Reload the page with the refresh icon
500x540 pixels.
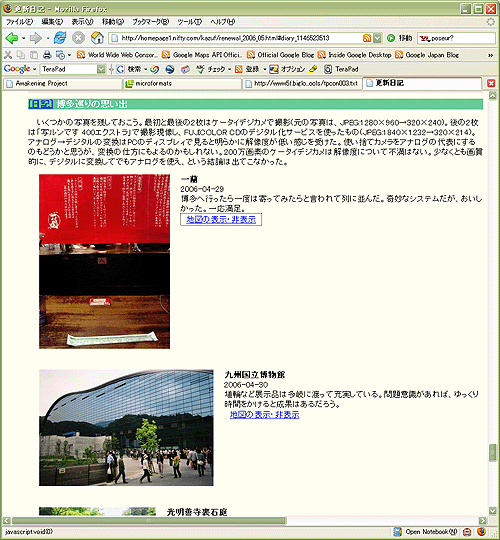tap(60, 38)
